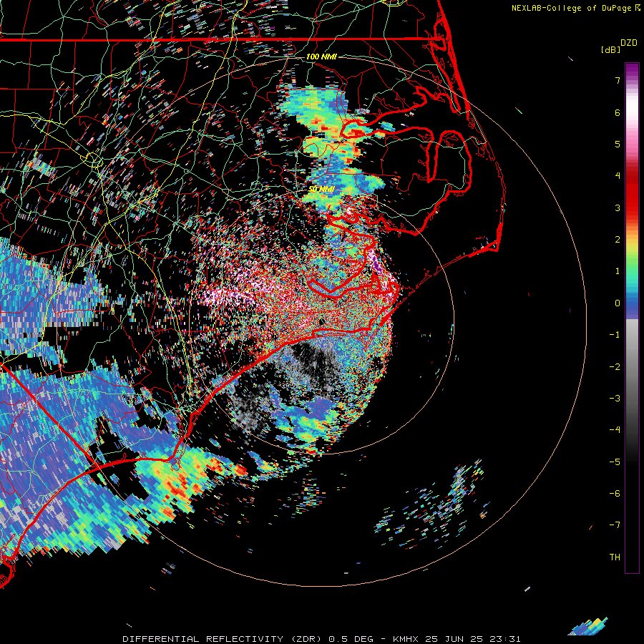Click the -5 value on the color scale
644x644 pixels.
pyautogui.click(x=615, y=462)
